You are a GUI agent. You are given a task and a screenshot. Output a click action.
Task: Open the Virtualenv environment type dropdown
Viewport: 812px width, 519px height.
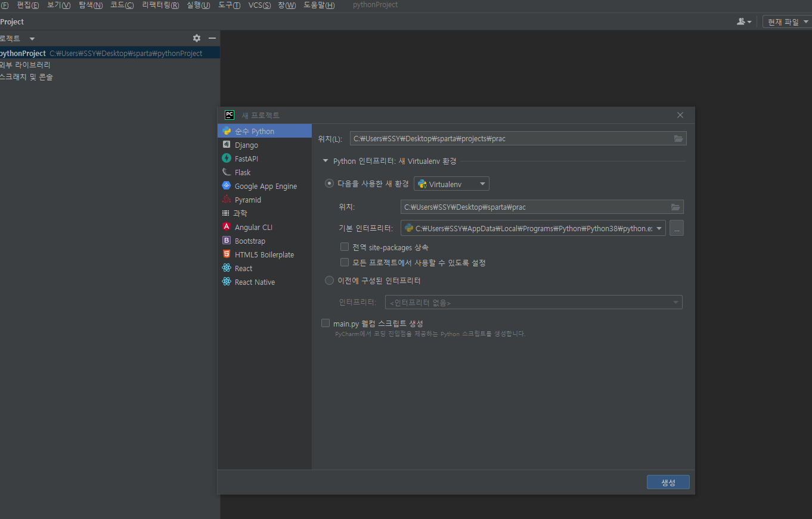tap(451, 184)
